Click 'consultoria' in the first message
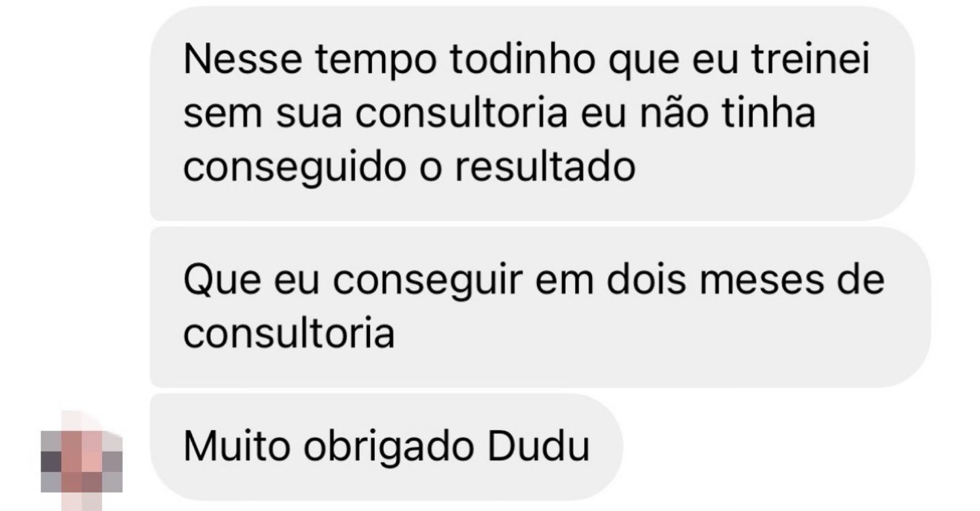This screenshot has height=511, width=980. (x=461, y=114)
